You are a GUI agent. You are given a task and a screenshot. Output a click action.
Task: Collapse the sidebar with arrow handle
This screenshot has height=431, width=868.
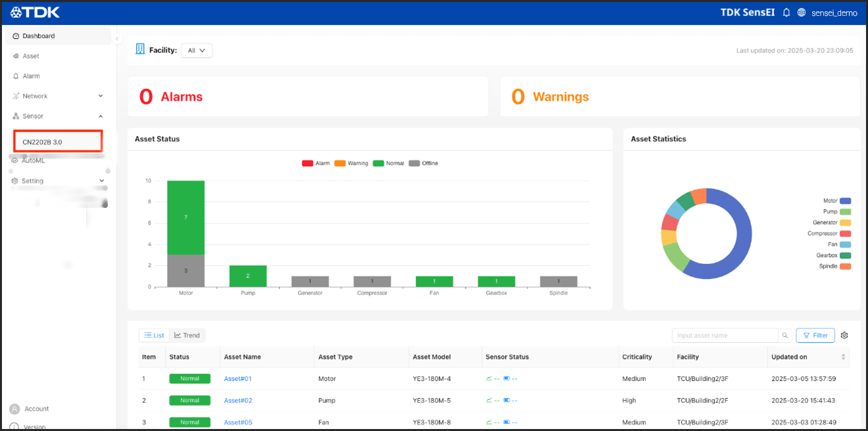coord(117,39)
